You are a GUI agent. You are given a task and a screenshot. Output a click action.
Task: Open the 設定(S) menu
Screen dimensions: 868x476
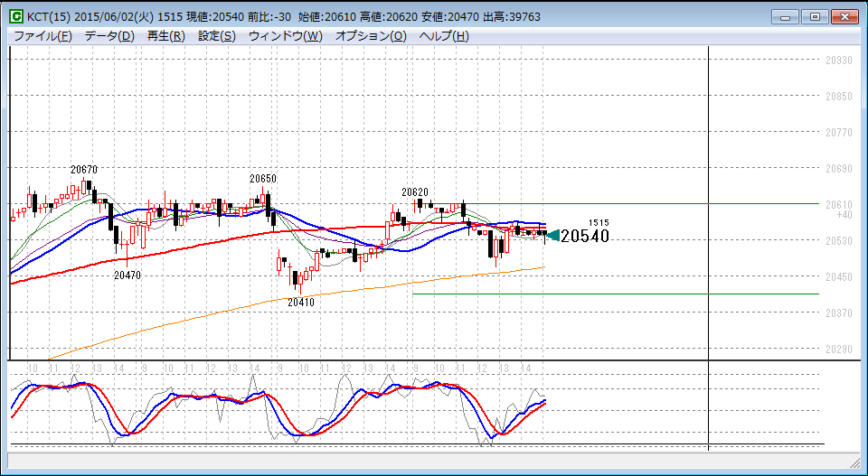pyautogui.click(x=217, y=36)
